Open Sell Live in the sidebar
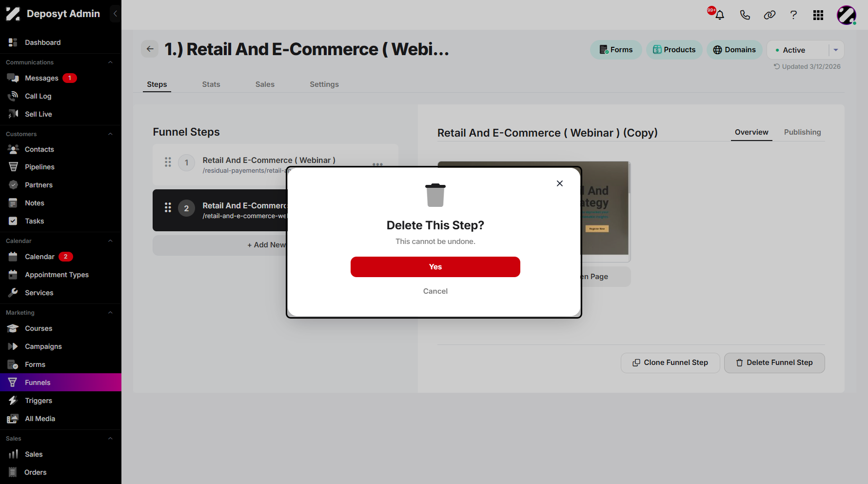 [x=60, y=114]
